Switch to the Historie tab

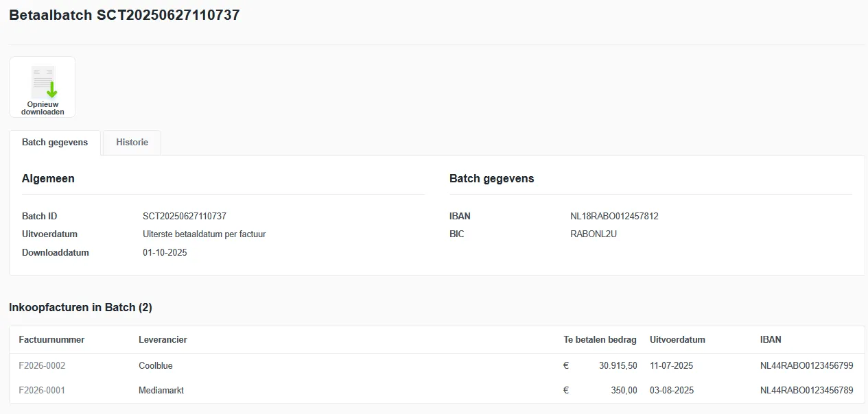[132, 143]
